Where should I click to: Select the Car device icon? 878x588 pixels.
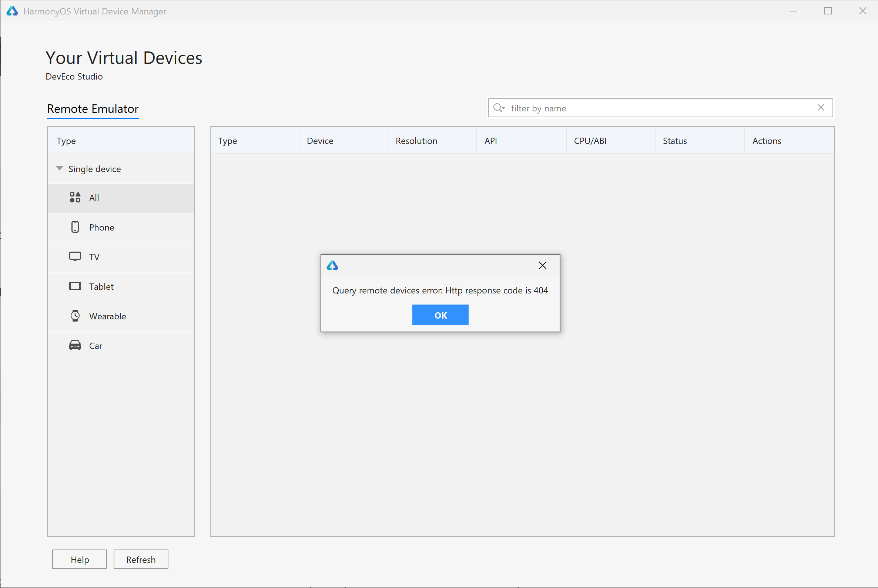point(75,345)
